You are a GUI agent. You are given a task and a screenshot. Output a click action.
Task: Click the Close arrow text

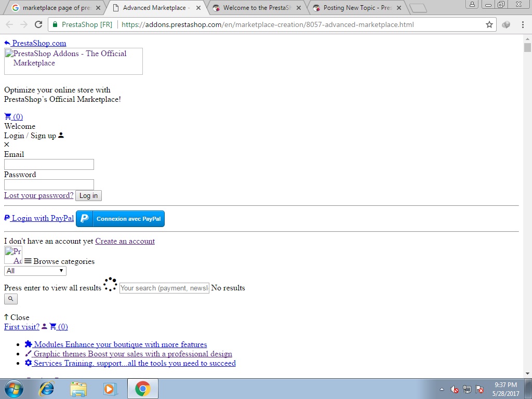tap(17, 317)
